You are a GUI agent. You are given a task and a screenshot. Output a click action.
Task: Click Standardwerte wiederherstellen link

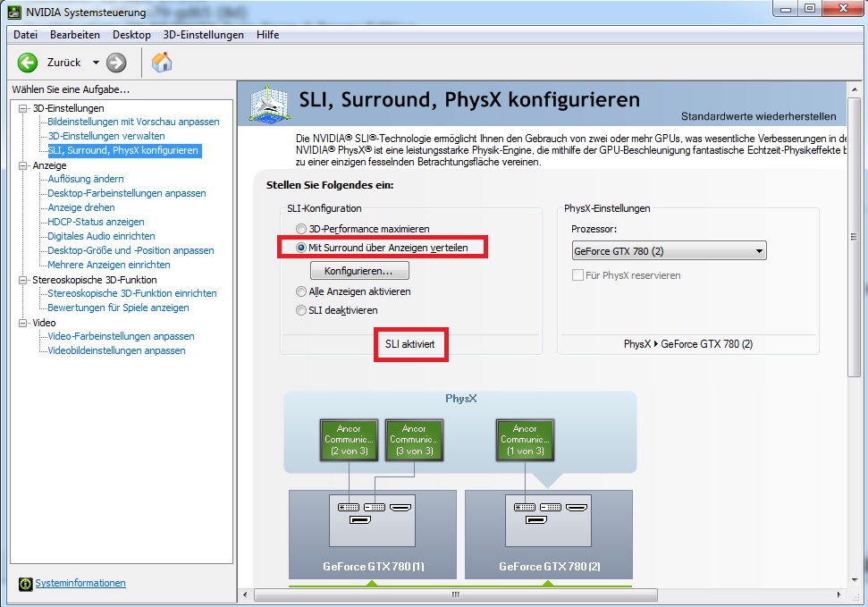pyautogui.click(x=758, y=116)
